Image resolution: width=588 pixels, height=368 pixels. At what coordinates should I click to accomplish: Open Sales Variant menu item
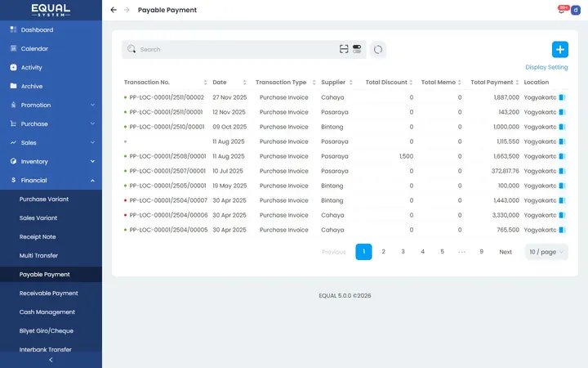click(x=38, y=218)
